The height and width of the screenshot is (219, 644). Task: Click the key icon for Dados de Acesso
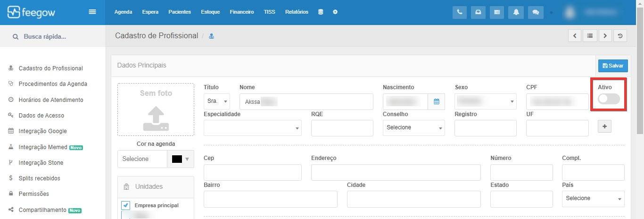pyautogui.click(x=11, y=115)
